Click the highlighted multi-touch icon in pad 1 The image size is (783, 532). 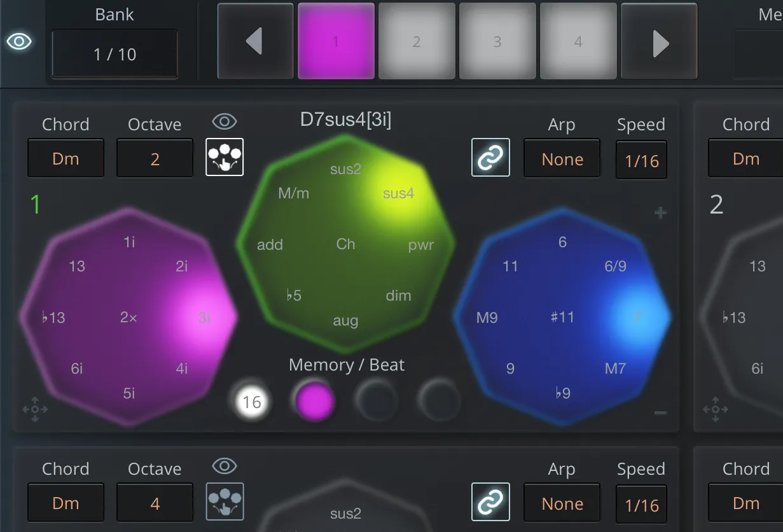pos(225,157)
